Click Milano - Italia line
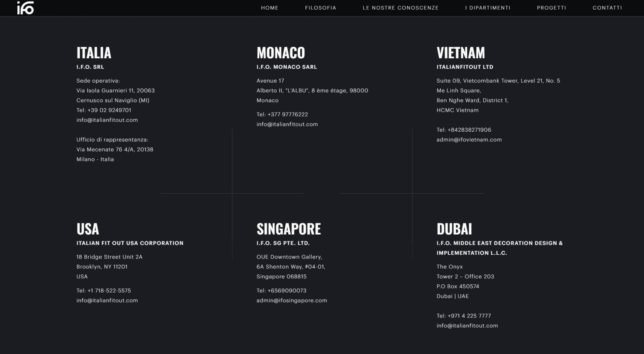Viewport: 644px width, 354px height. [x=95, y=159]
